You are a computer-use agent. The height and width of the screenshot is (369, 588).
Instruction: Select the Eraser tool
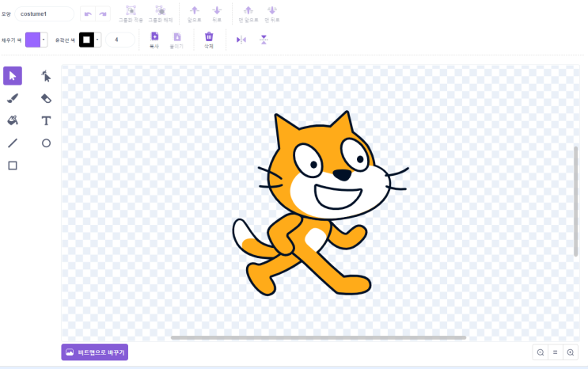[x=46, y=98]
